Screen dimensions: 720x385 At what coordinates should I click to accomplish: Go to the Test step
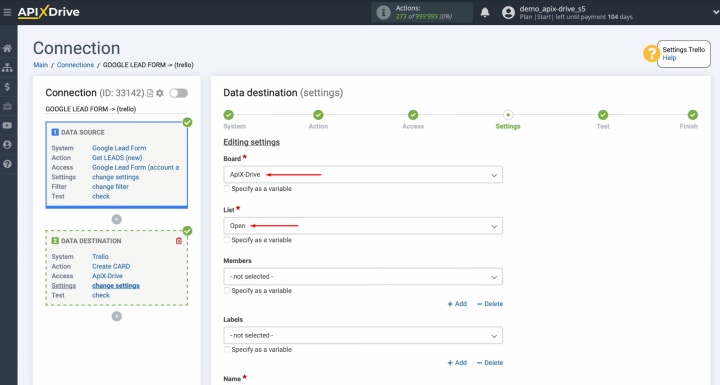point(603,115)
